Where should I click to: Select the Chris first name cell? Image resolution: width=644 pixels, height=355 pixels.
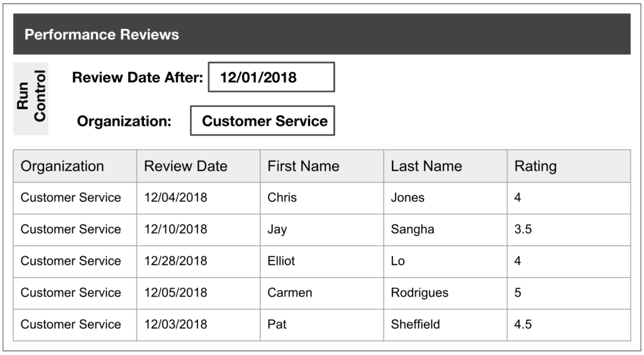pyautogui.click(x=322, y=198)
